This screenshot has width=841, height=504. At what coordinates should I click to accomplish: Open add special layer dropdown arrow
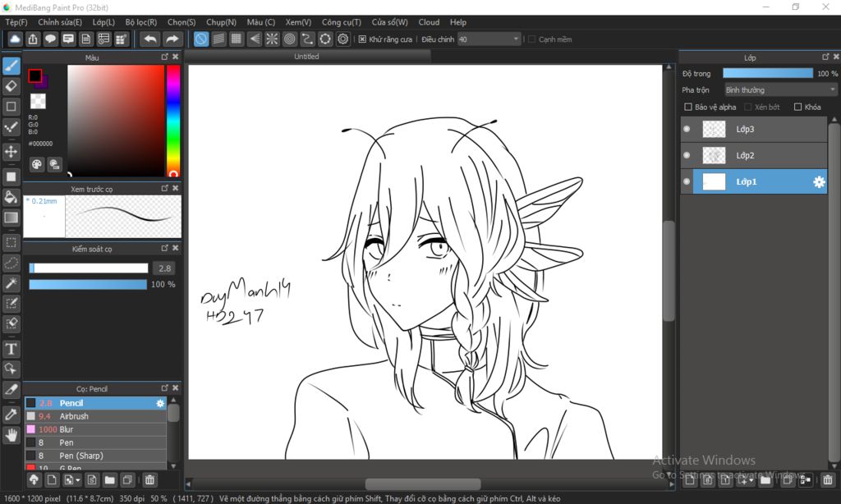click(751, 480)
